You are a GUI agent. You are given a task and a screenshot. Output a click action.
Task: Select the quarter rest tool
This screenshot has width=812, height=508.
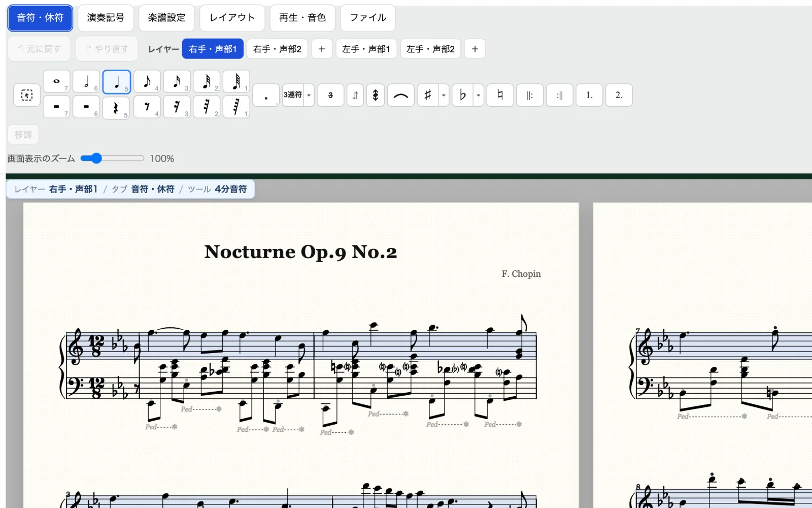point(116,108)
